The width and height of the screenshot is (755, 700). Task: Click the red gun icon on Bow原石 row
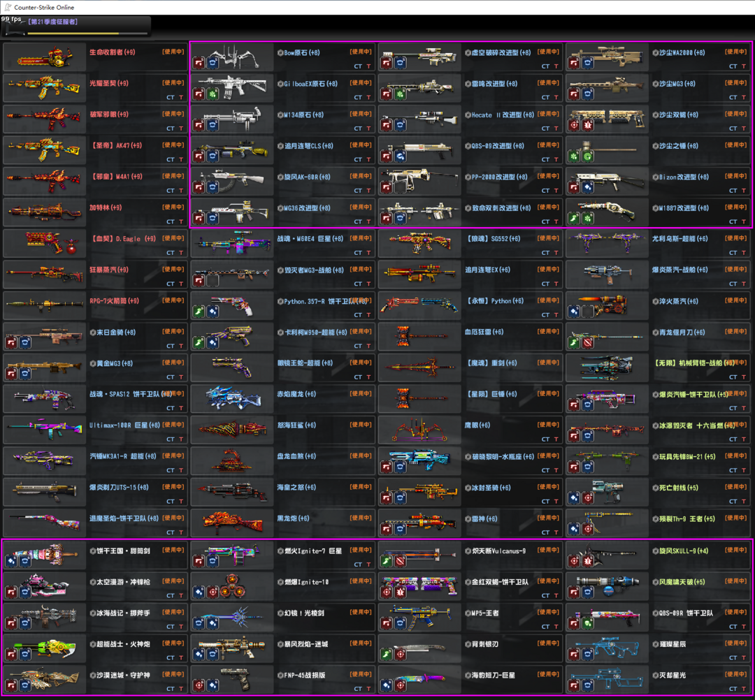click(x=199, y=63)
